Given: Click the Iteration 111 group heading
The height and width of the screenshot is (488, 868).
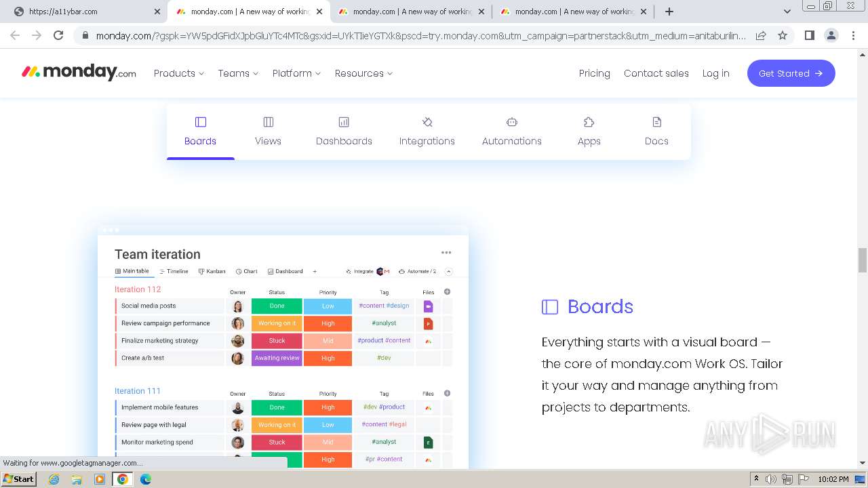Looking at the screenshot, I should 138,391.
